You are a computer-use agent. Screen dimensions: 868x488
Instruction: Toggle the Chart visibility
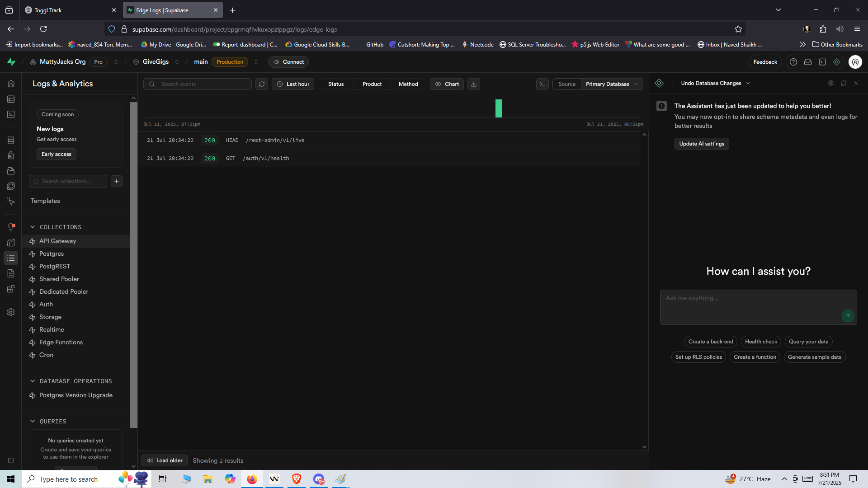(x=447, y=84)
